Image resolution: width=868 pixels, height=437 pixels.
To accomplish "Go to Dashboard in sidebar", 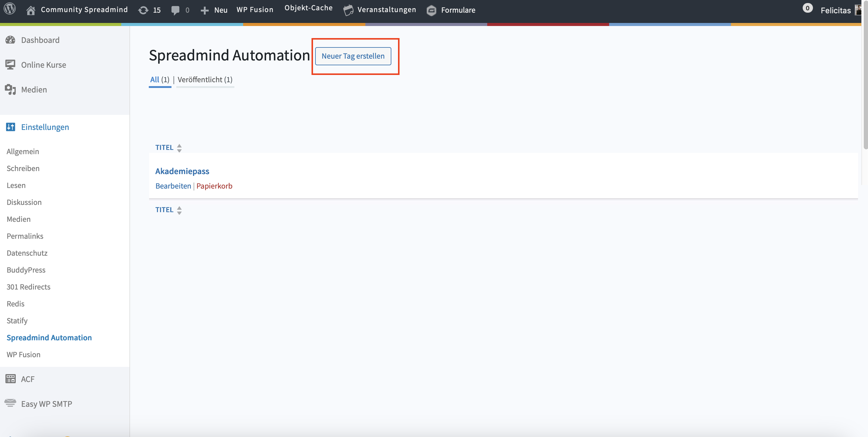I will point(40,40).
